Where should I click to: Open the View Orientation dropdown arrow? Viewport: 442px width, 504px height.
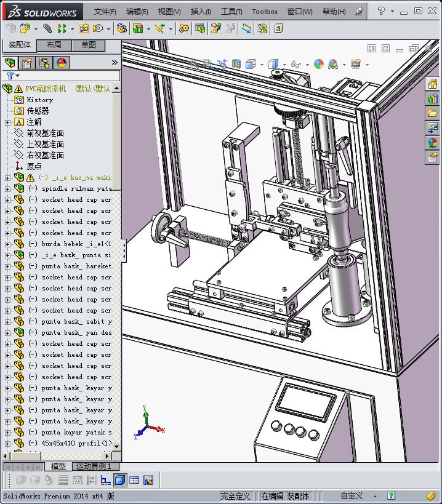(x=262, y=65)
